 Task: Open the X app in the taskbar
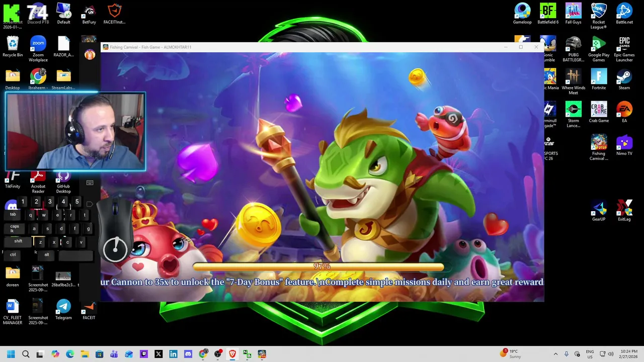(x=158, y=354)
